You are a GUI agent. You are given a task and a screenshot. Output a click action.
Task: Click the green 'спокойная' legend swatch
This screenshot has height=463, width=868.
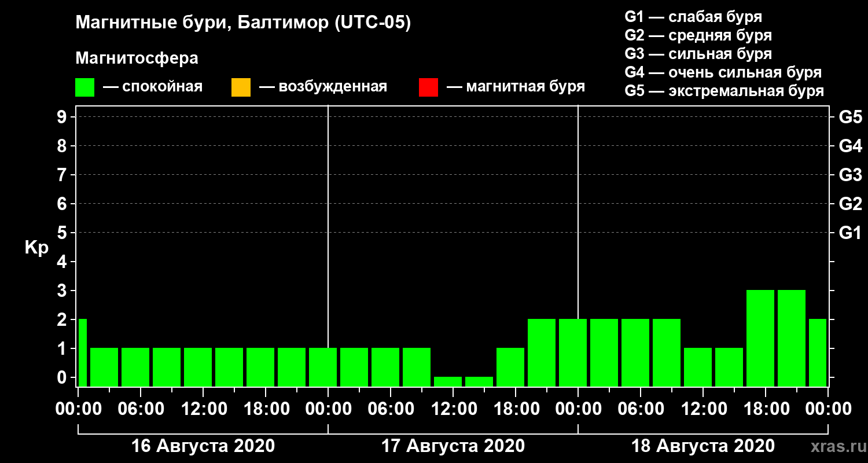tap(85, 87)
